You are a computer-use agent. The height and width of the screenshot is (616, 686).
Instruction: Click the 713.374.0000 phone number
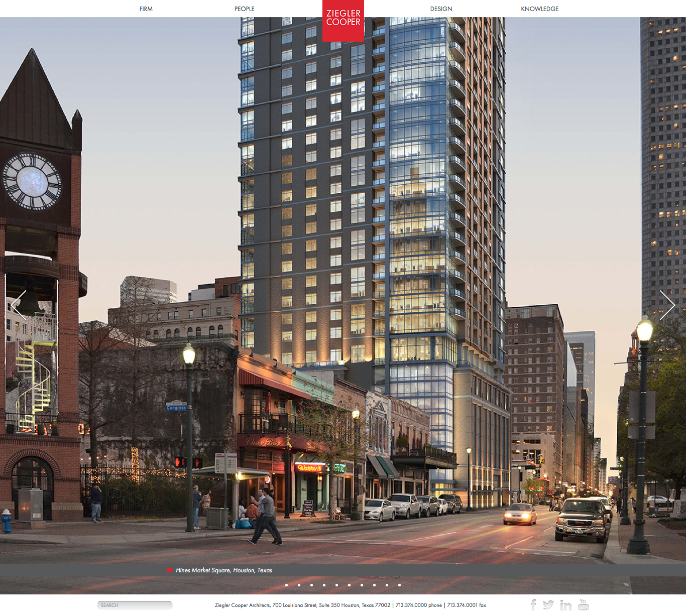(x=412, y=605)
